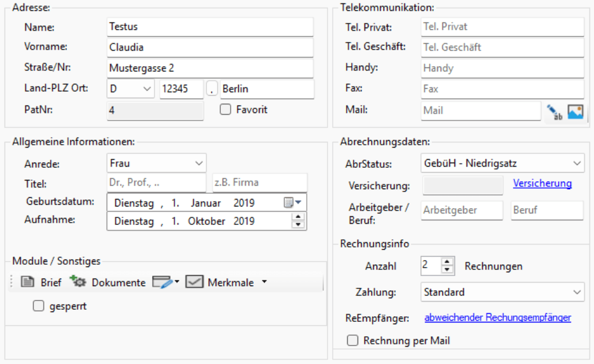594x364 pixels.
Task: Click the pen 'ab' icon beside Mail
Action: tap(554, 112)
